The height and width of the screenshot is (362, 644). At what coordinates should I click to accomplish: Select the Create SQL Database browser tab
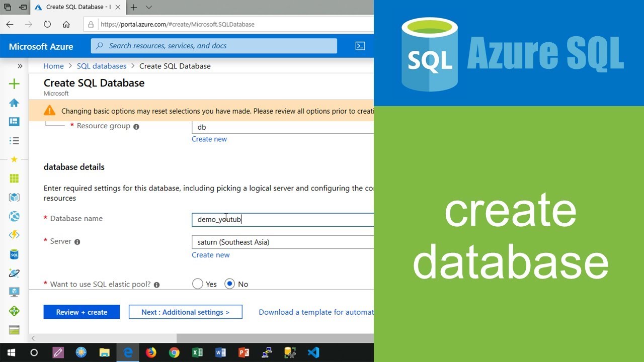(79, 7)
